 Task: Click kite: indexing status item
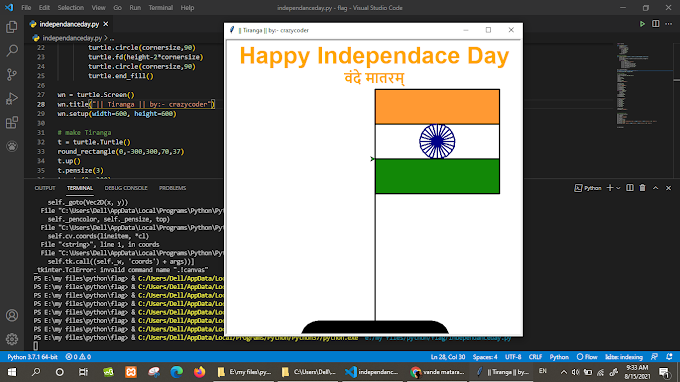624,357
